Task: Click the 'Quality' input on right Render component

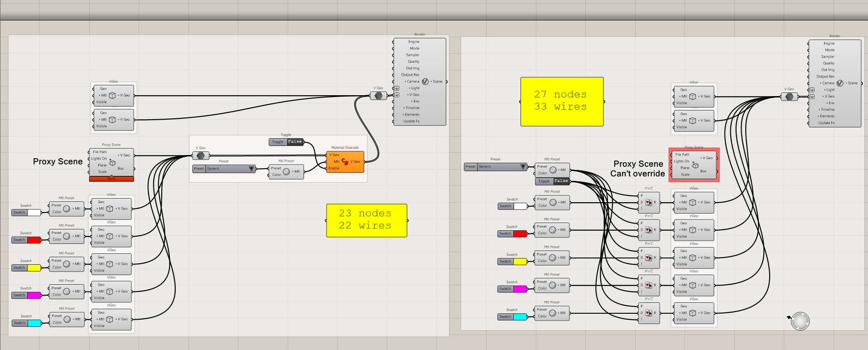Action: pyautogui.click(x=829, y=63)
